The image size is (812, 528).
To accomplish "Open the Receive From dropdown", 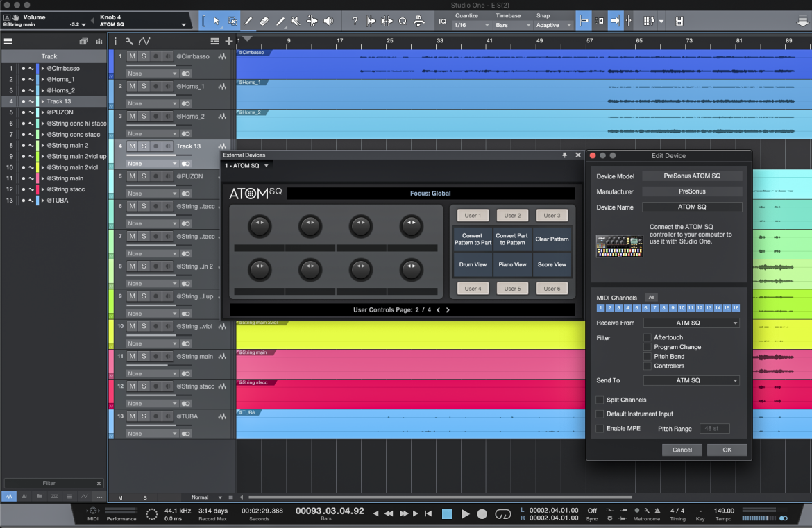I will tap(691, 323).
